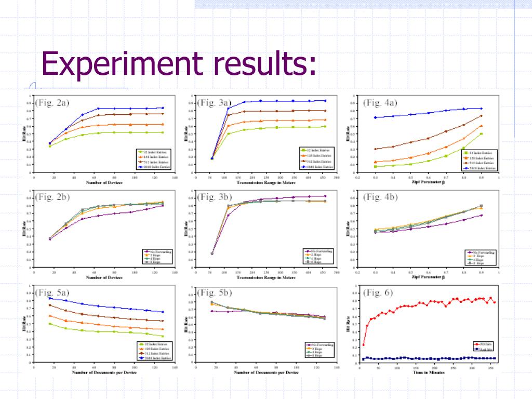532x399 pixels.
Task: Click the legend box in Fig. 3b
Action: pos(318,256)
